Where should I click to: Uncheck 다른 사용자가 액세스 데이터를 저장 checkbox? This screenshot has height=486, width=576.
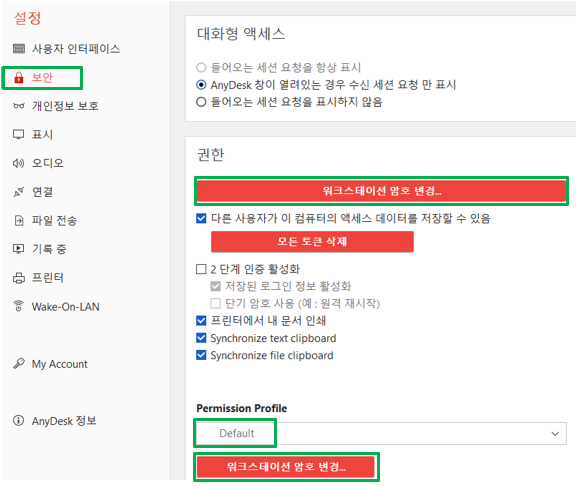[201, 219]
